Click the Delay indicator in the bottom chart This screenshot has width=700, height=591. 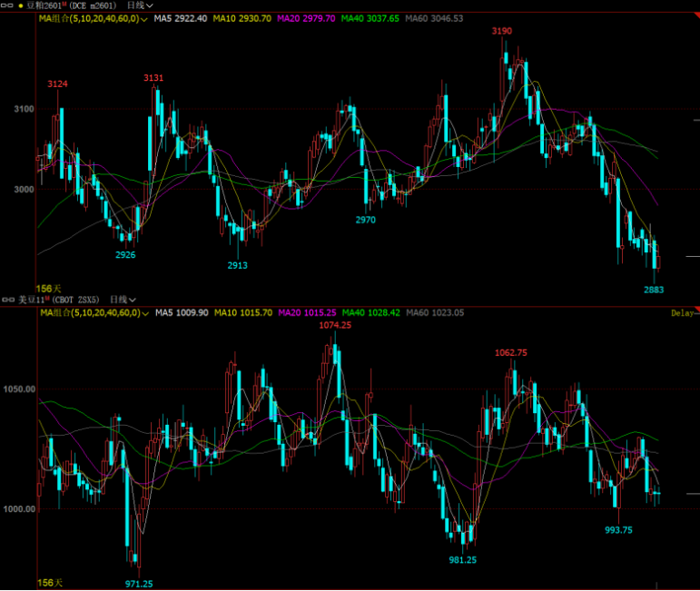(x=683, y=313)
